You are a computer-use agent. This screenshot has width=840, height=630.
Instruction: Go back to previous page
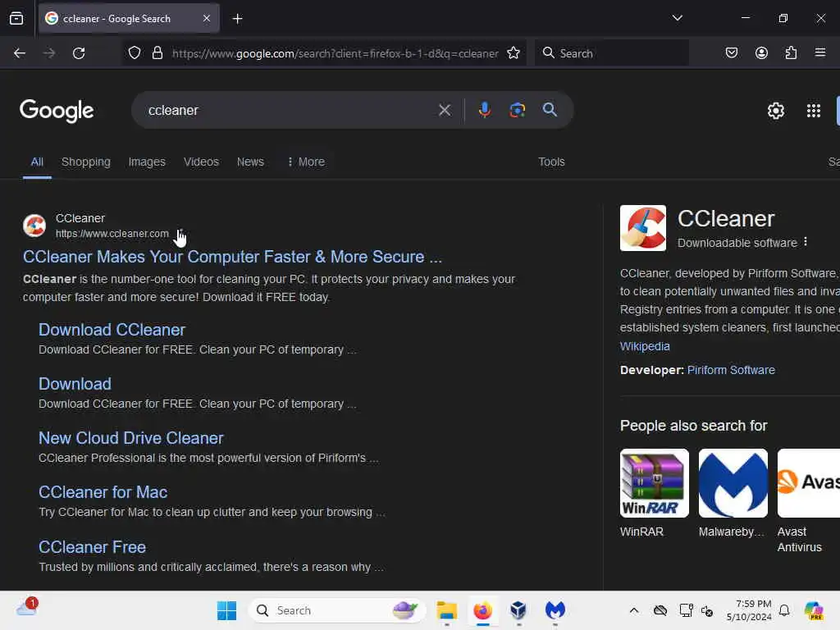tap(20, 53)
